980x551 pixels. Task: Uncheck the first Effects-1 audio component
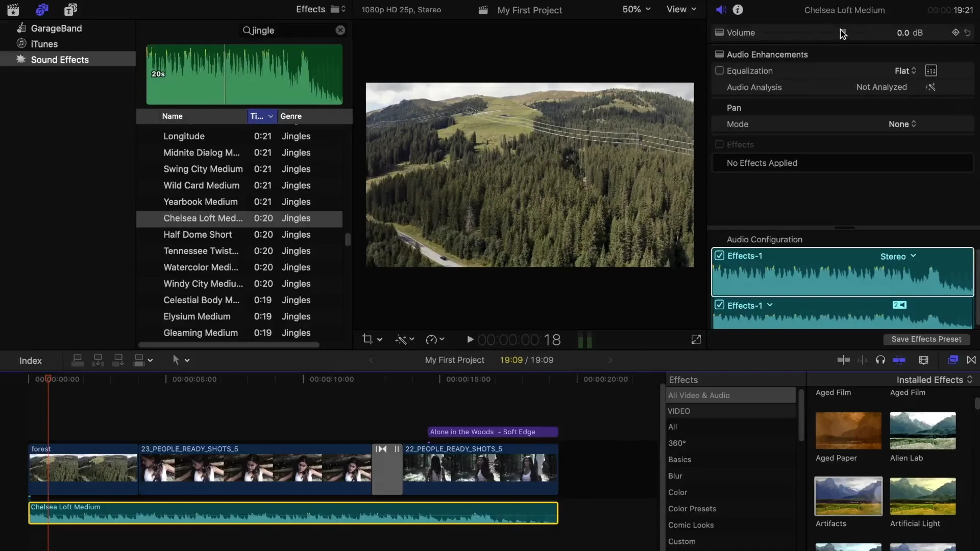coord(719,256)
